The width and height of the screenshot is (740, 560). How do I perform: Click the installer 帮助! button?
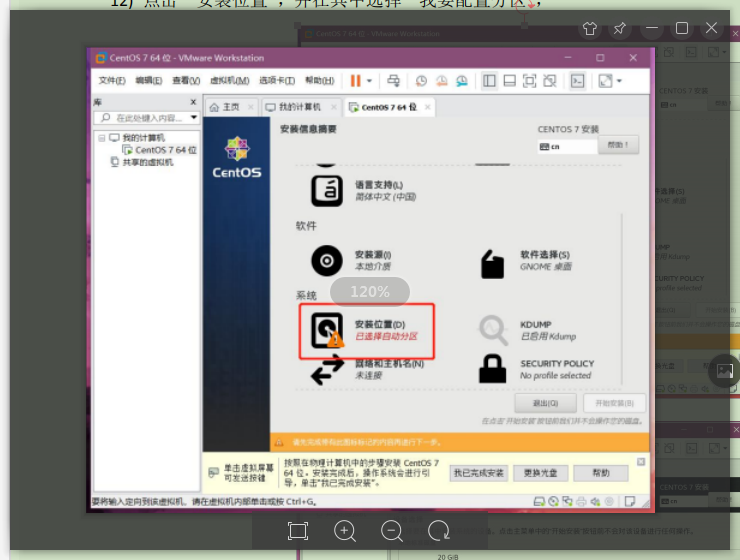click(x=618, y=145)
